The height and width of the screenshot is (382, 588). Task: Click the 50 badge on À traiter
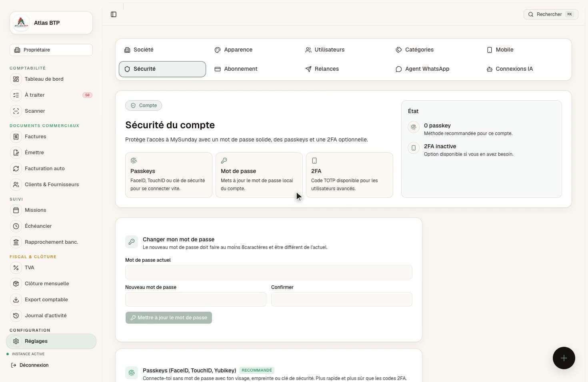pyautogui.click(x=87, y=95)
